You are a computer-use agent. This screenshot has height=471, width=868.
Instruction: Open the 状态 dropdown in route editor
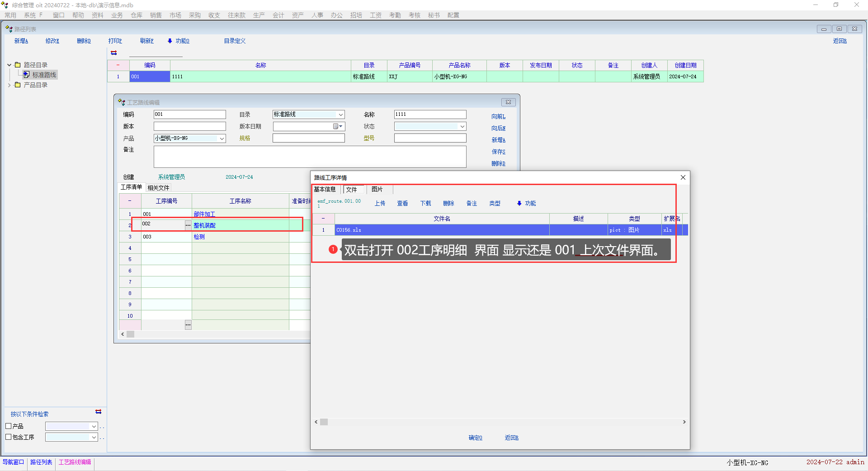click(462, 127)
